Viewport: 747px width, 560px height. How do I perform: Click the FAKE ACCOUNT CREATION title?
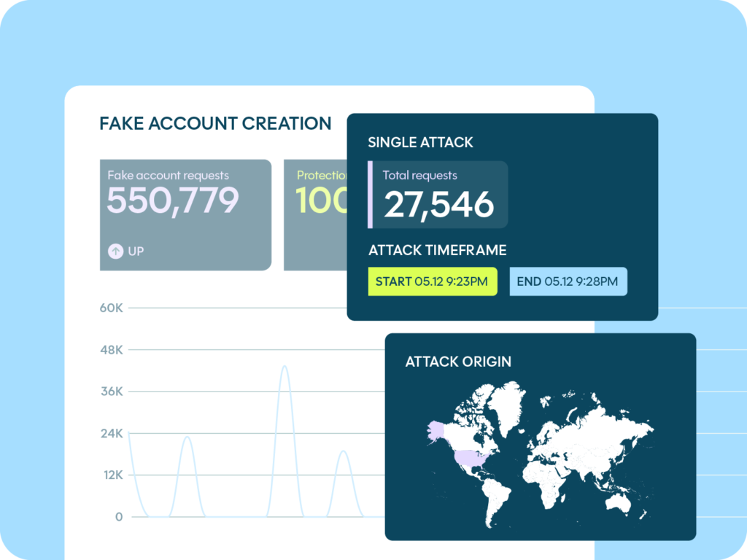tap(215, 123)
